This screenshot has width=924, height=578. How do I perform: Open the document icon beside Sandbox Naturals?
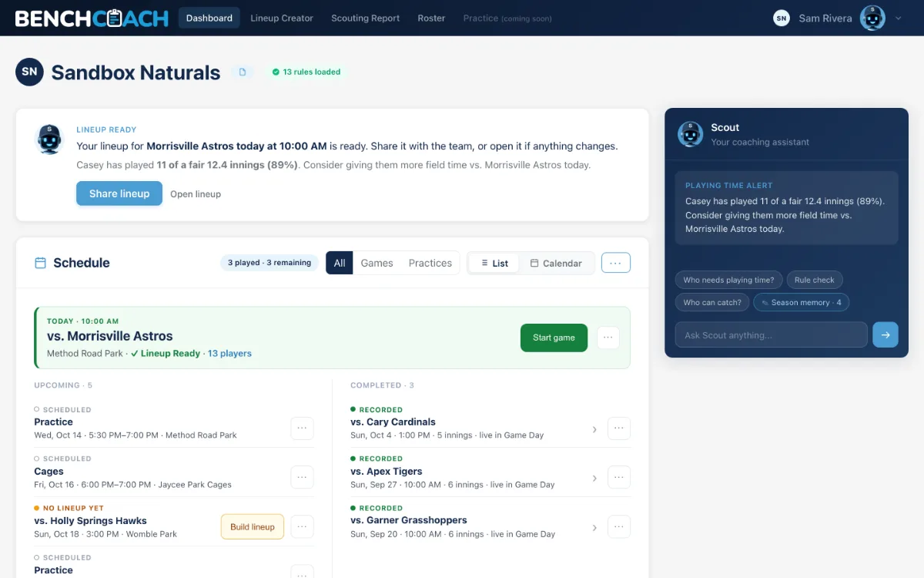pyautogui.click(x=243, y=72)
